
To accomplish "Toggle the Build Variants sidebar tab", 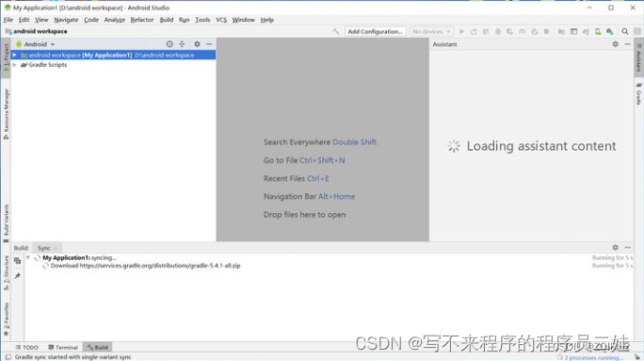I will pyautogui.click(x=6, y=223).
